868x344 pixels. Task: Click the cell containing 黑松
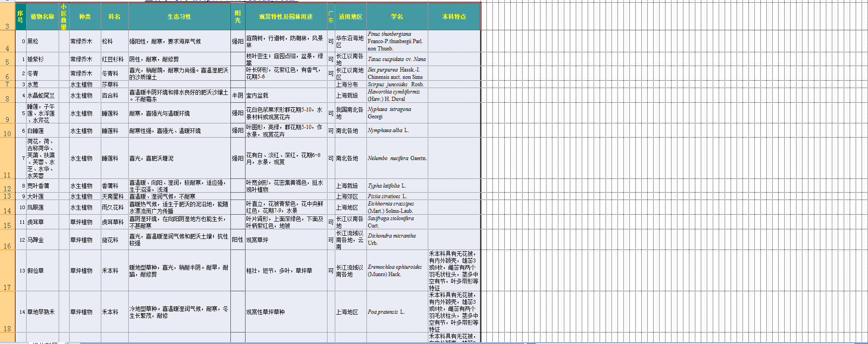click(x=43, y=41)
